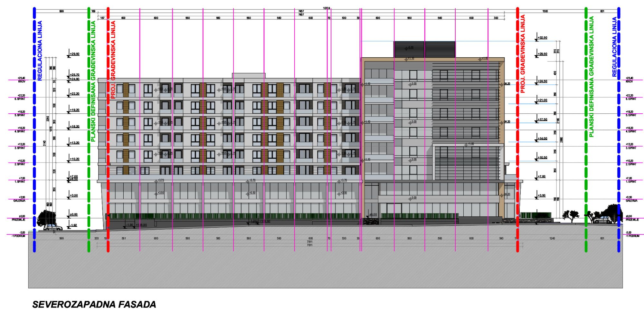Select the tree symbol above the left car
The image size is (644, 331).
pos(47,217)
